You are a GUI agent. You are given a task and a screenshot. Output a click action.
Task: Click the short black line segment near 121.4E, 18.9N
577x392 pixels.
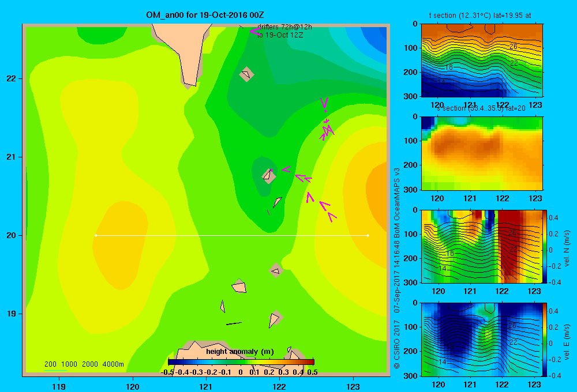click(x=234, y=323)
